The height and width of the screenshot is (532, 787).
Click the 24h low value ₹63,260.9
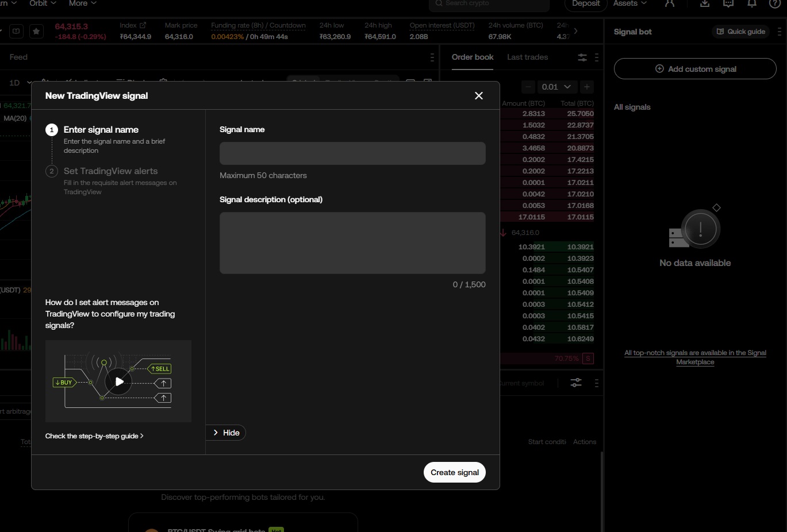(x=335, y=37)
